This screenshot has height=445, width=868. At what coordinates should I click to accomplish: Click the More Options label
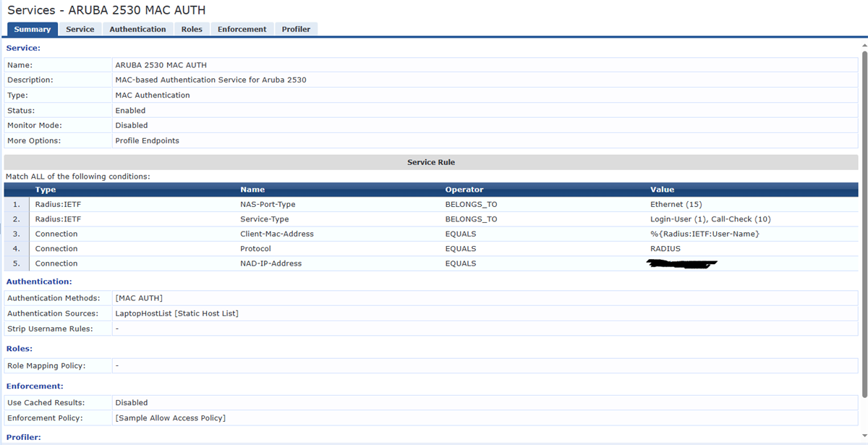coord(34,140)
